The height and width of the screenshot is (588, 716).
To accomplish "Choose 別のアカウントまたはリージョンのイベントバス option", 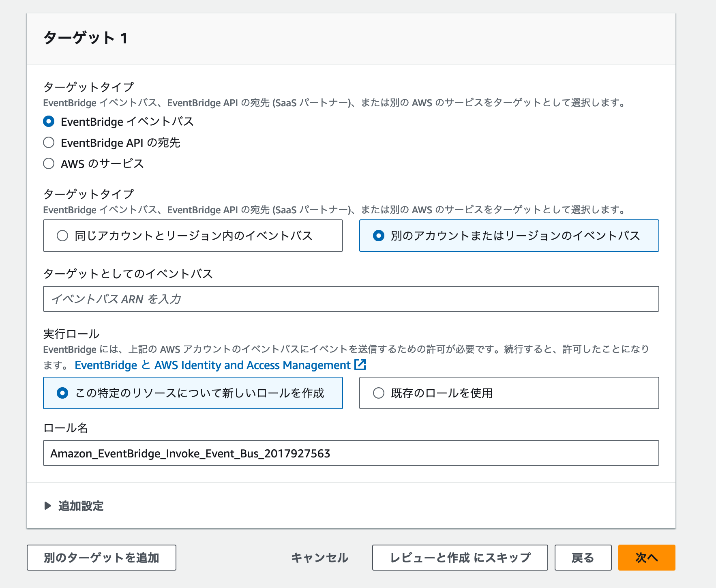I will (378, 236).
